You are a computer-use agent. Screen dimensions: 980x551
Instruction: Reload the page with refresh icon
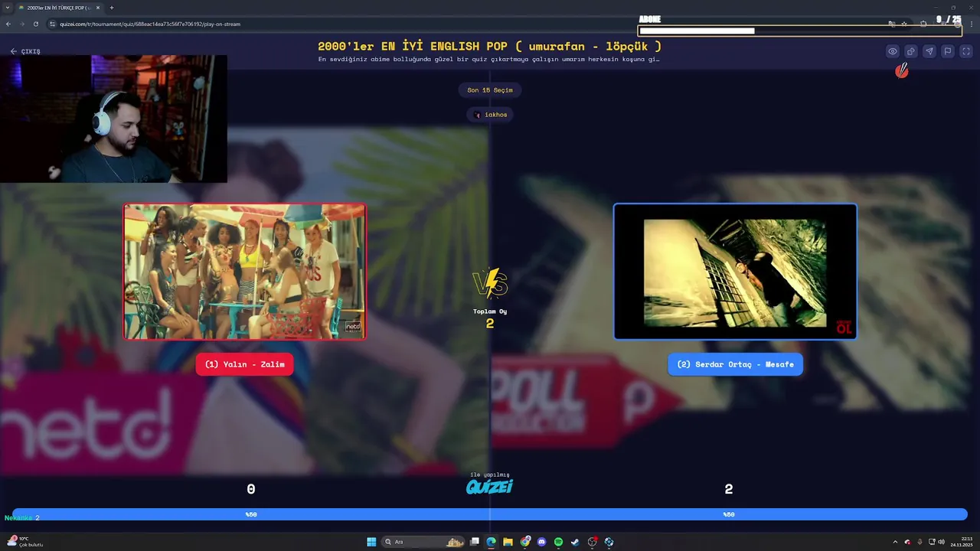click(36, 24)
